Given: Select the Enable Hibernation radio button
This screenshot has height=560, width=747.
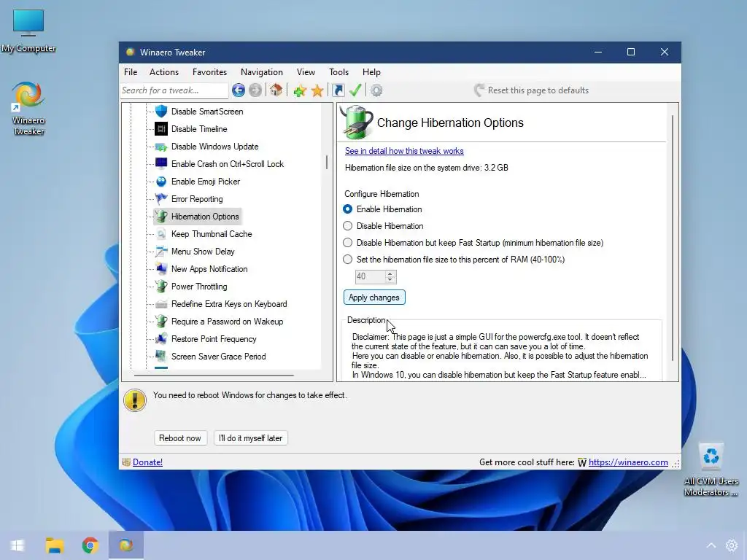Looking at the screenshot, I should coord(348,209).
